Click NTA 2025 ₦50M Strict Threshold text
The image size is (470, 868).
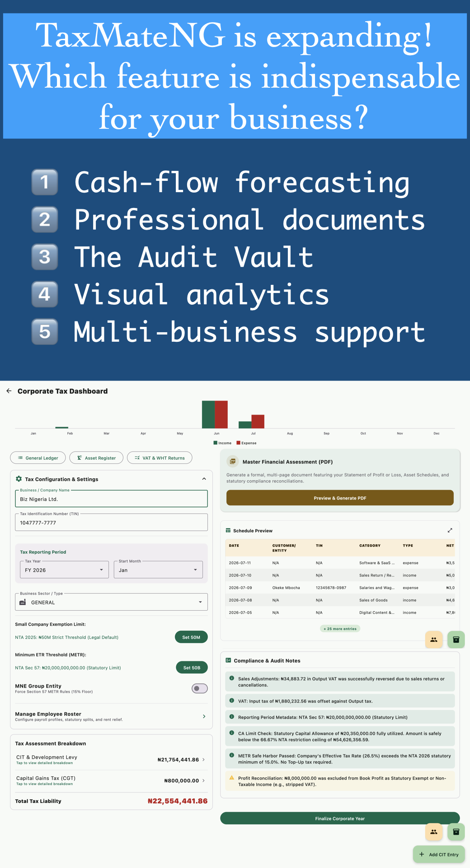pyautogui.click(x=66, y=637)
